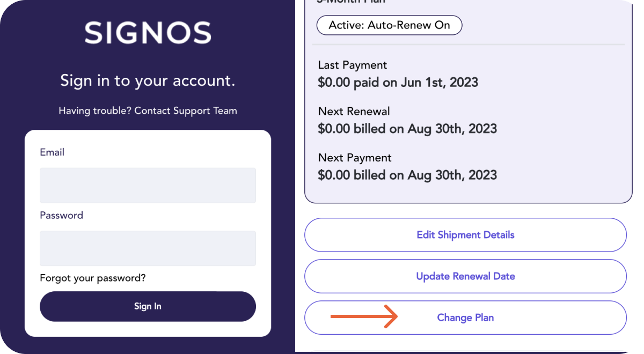Screen dimensions: 644x354
Task: Open Edit Shipment Details
Action: coord(465,235)
